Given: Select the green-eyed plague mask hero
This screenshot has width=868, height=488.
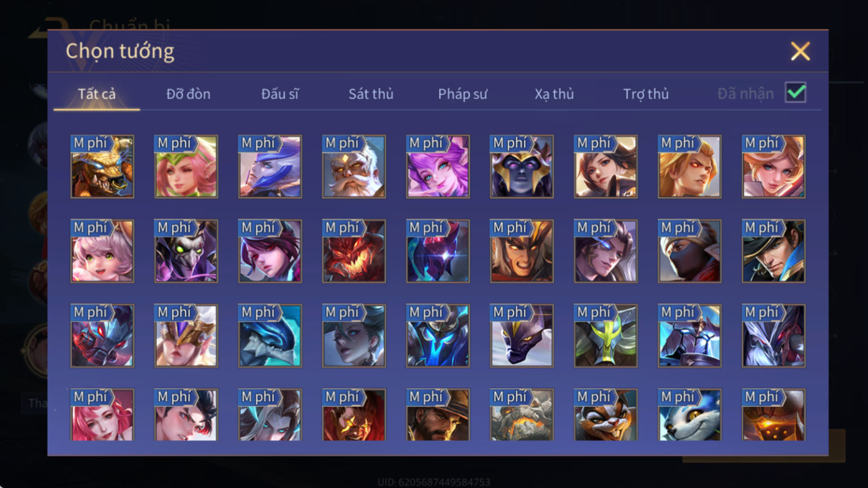Looking at the screenshot, I should [186, 251].
